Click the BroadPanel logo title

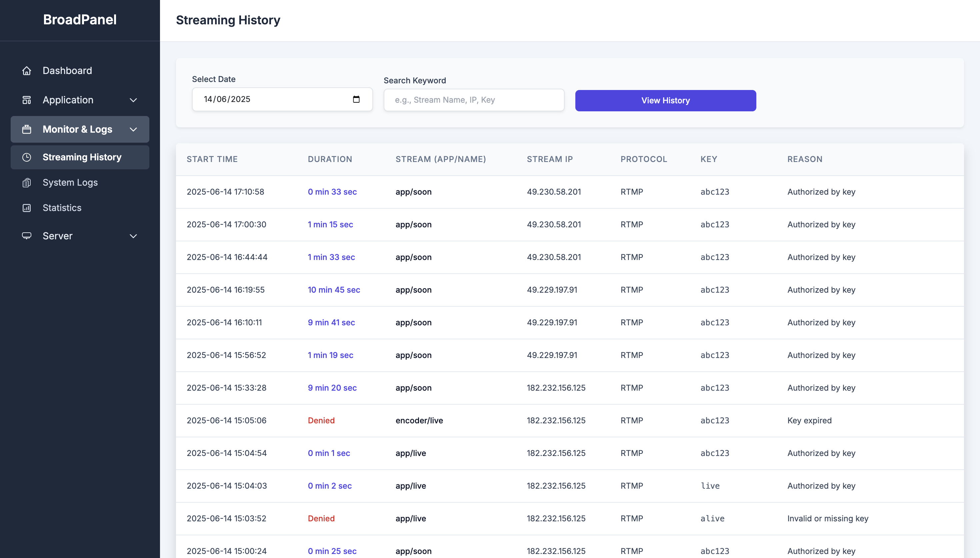[80, 20]
